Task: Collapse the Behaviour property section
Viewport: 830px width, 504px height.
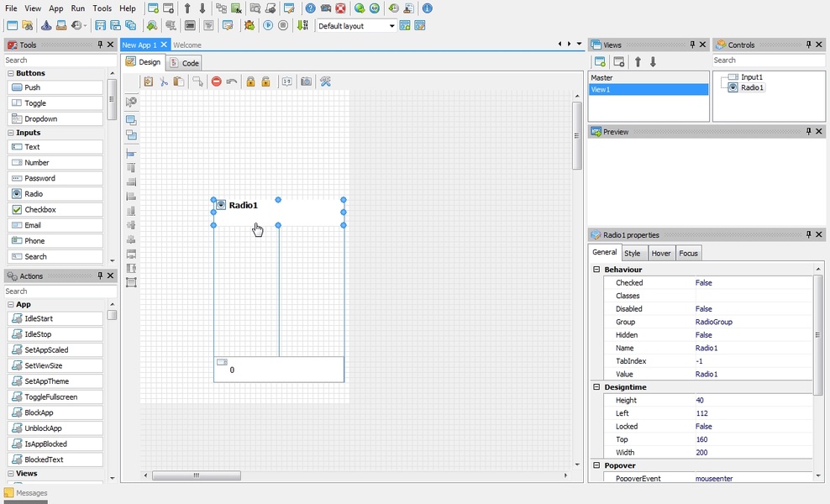Action: (x=596, y=270)
